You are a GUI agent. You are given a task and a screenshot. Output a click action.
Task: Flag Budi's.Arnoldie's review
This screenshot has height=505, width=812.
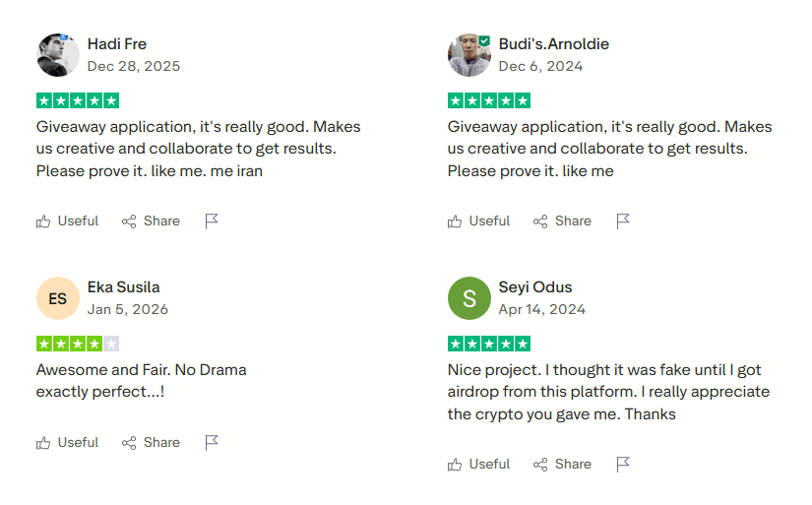(623, 221)
